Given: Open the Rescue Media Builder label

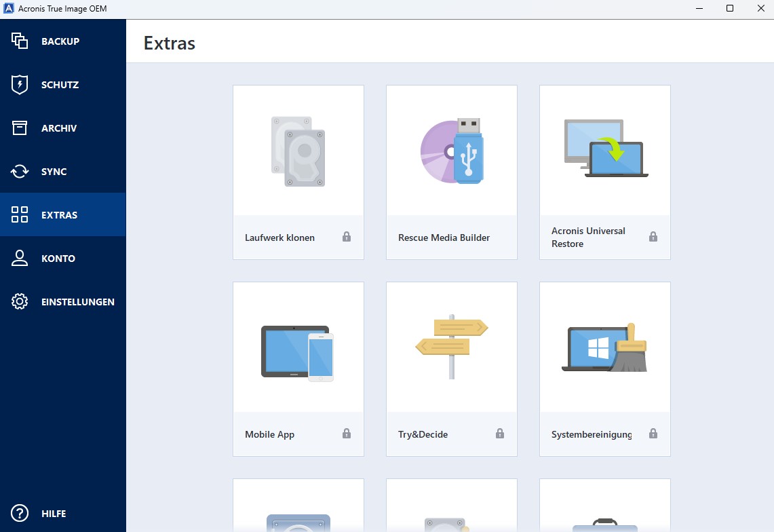Looking at the screenshot, I should (x=444, y=237).
